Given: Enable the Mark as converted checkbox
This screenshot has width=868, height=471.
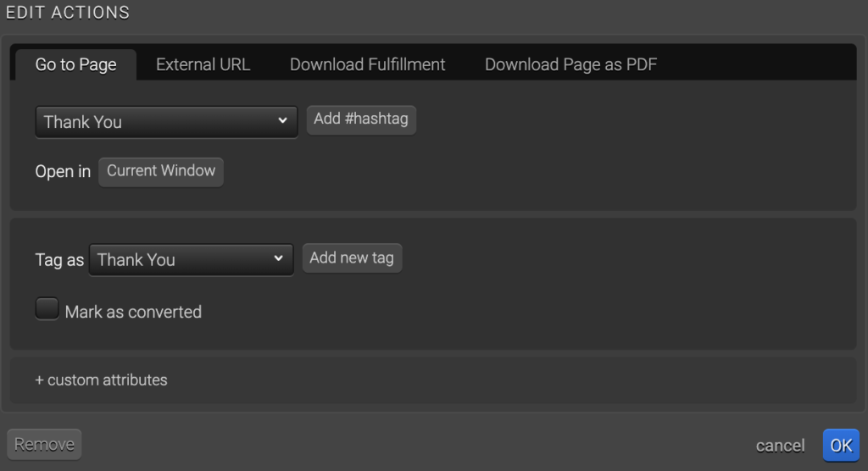Looking at the screenshot, I should click(47, 309).
